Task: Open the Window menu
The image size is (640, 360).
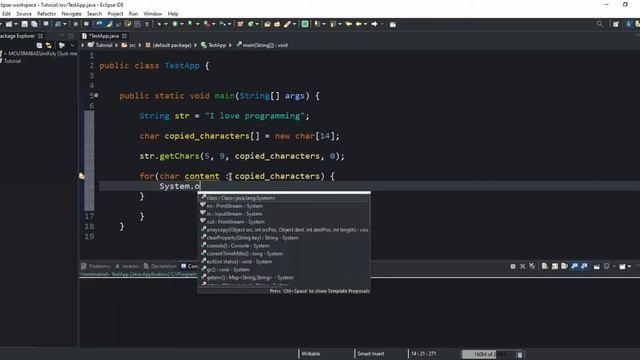Action: 153,13
